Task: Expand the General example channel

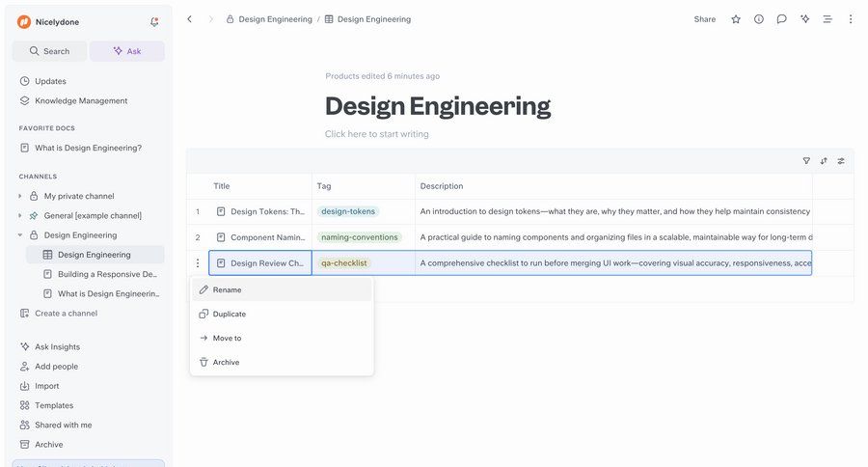Action: click(x=20, y=215)
